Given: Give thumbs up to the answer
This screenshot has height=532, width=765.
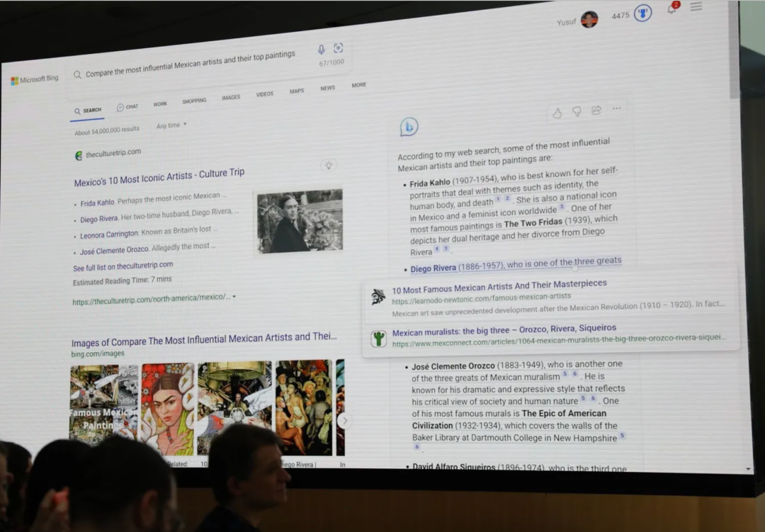Looking at the screenshot, I should pyautogui.click(x=557, y=113).
